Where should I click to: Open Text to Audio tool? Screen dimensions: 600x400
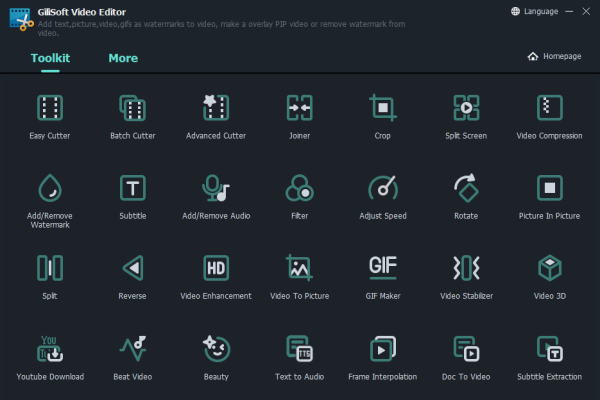(300, 348)
